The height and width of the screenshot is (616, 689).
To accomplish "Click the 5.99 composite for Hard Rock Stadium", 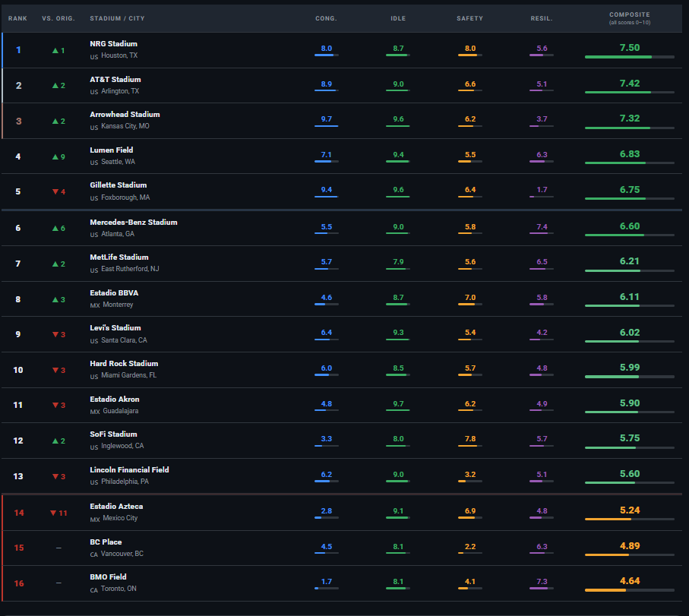I will tap(629, 368).
